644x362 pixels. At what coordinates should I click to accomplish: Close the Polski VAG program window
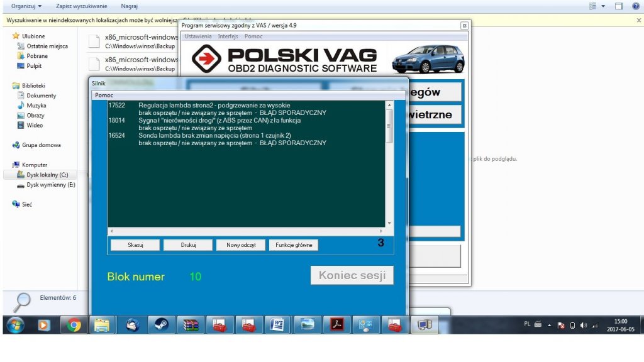(464, 25)
